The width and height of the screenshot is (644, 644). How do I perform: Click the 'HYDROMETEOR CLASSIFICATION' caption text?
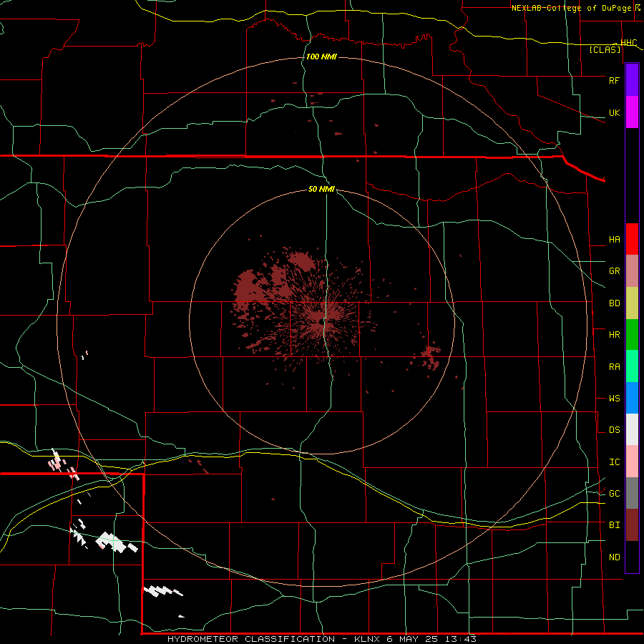coord(251,639)
